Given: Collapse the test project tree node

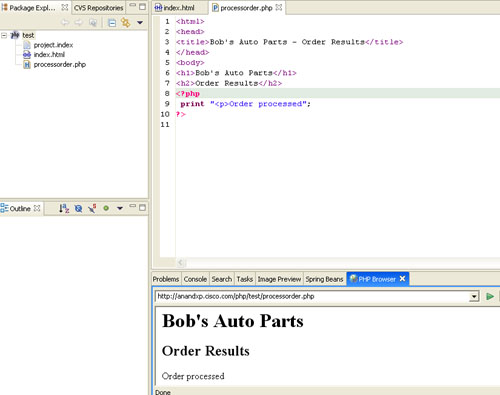Looking at the screenshot, I should point(4,35).
